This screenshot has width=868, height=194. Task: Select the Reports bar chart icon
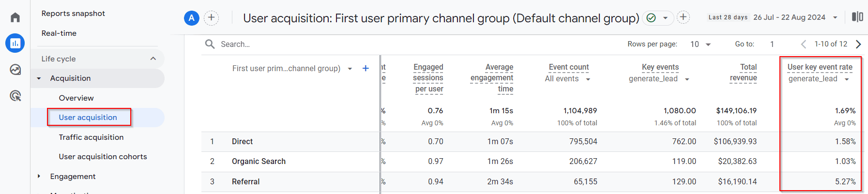click(15, 44)
